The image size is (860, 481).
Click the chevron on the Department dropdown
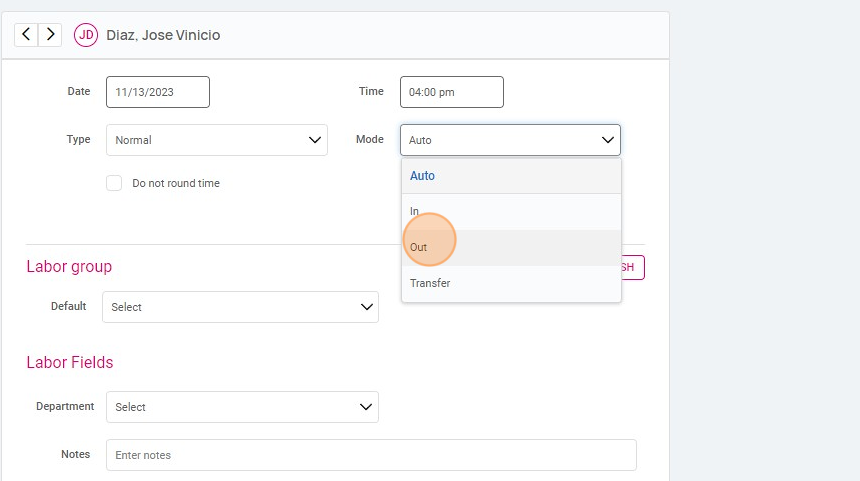[366, 407]
